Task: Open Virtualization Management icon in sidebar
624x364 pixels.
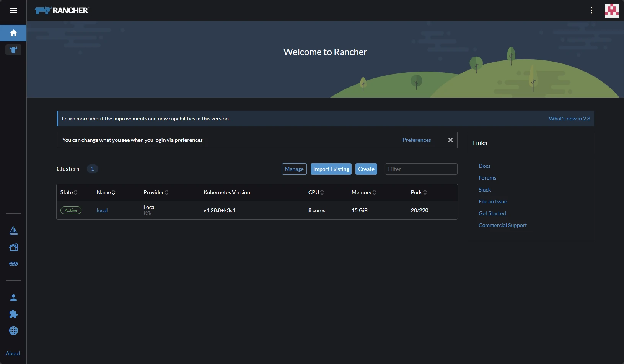Action: [13, 264]
